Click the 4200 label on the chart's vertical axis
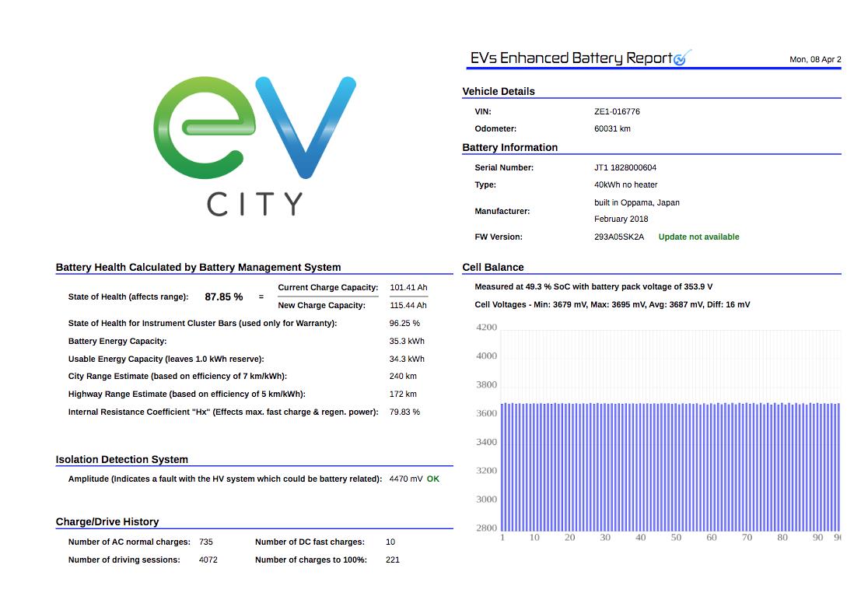 click(x=487, y=327)
